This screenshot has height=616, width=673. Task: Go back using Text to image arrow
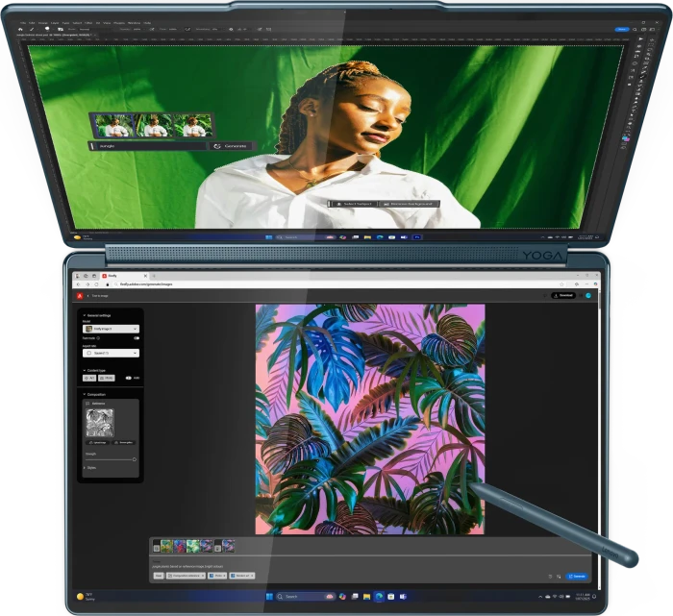point(88,296)
